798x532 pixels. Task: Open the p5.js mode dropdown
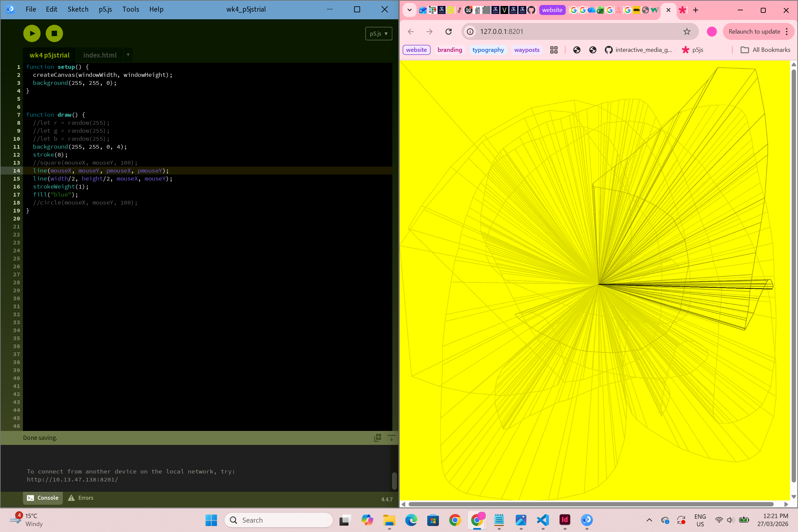(379, 34)
